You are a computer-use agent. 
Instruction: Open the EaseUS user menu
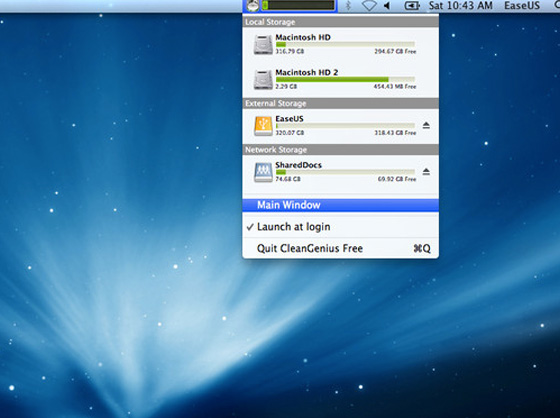click(522, 6)
